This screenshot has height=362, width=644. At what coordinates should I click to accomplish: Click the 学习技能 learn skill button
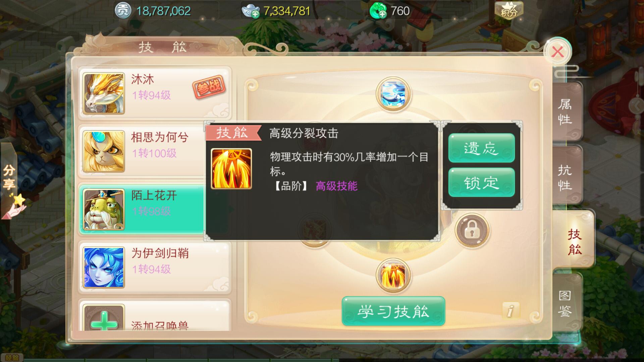click(x=393, y=311)
